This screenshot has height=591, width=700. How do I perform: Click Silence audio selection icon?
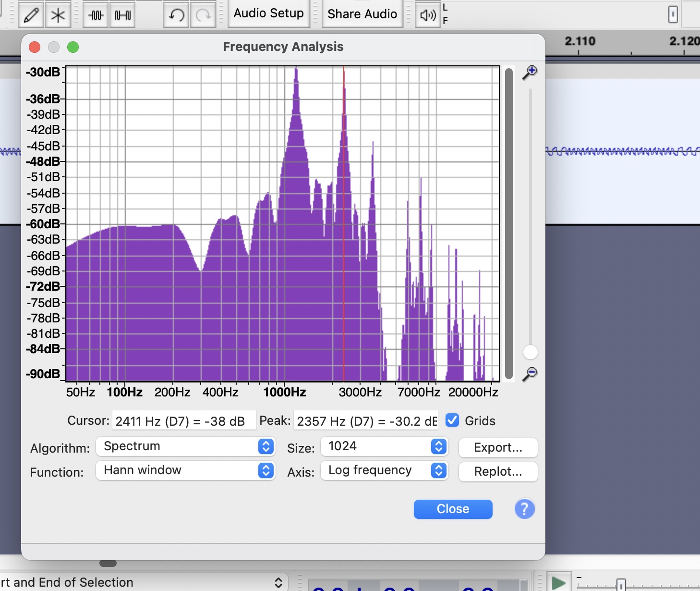(x=122, y=14)
